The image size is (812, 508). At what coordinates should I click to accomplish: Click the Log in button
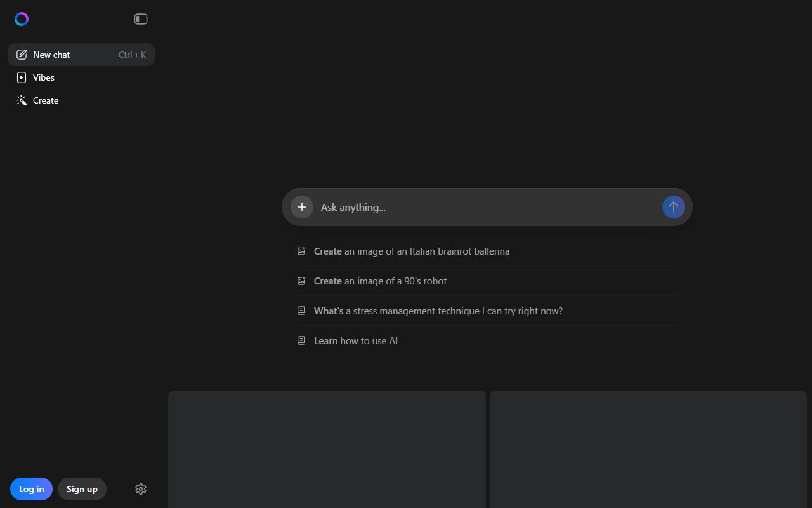tap(30, 489)
